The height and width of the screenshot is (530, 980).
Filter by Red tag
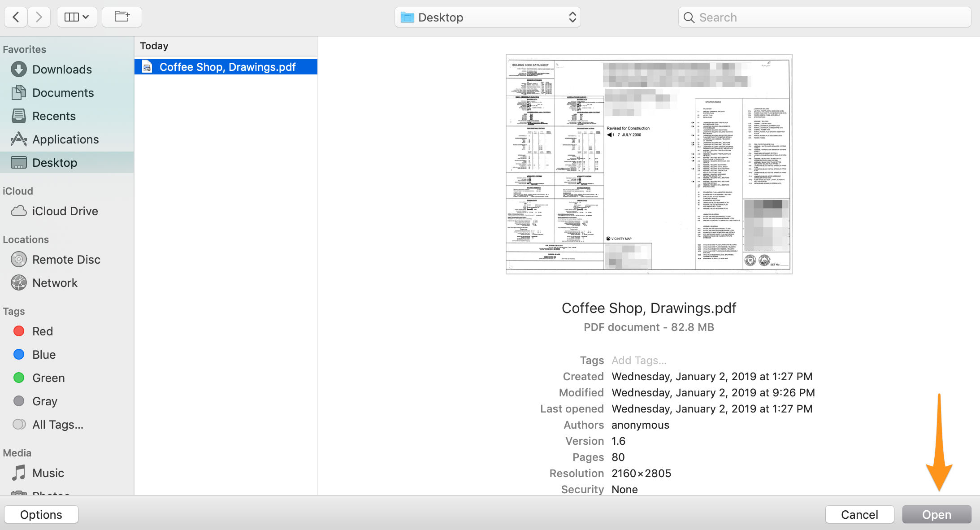(x=43, y=331)
